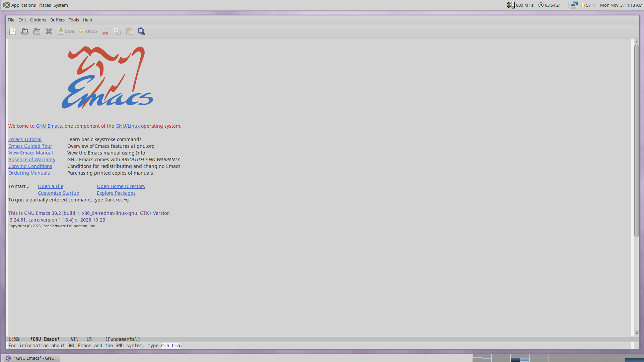Click the Copy toolbar icon
644x362 pixels.
pos(117,31)
